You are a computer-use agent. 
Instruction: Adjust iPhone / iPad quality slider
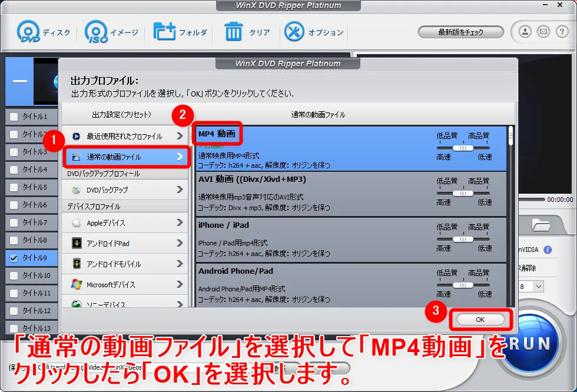(463, 239)
